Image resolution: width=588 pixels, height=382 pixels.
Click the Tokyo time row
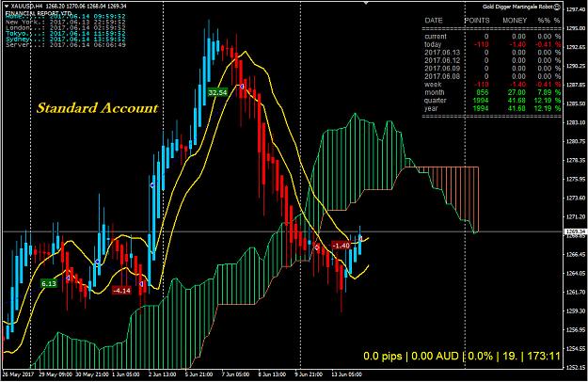click(x=66, y=33)
